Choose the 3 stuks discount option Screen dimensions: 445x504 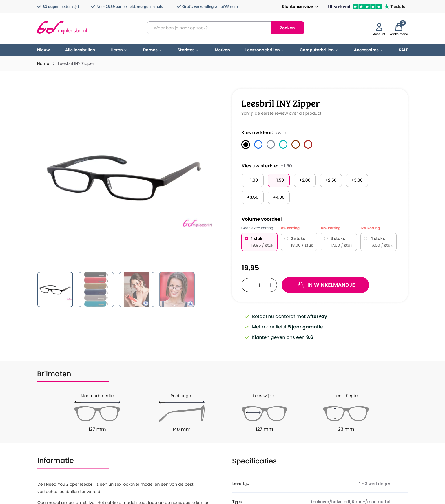pos(339,242)
